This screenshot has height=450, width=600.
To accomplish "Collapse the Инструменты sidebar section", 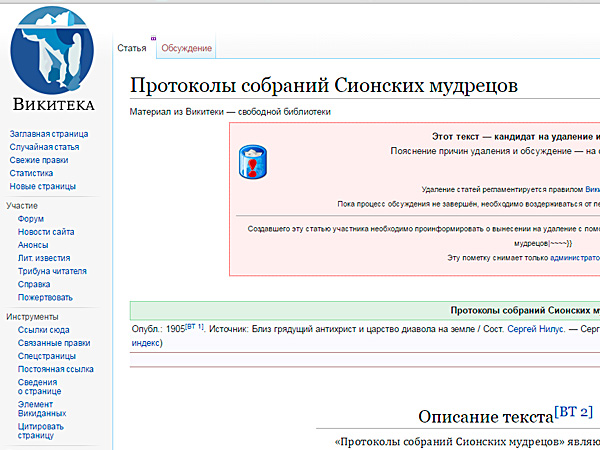I will [32, 316].
